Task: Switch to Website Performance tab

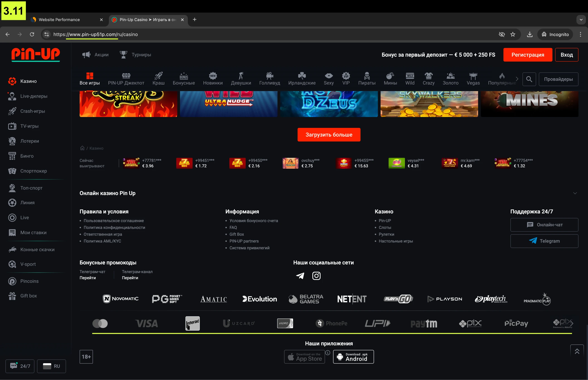Action: point(59,19)
